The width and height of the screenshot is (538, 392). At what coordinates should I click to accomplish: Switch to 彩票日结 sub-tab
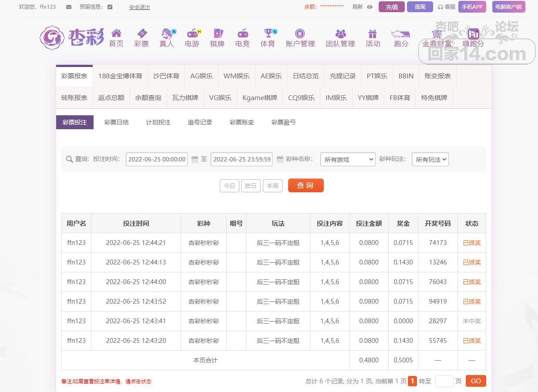pos(116,122)
